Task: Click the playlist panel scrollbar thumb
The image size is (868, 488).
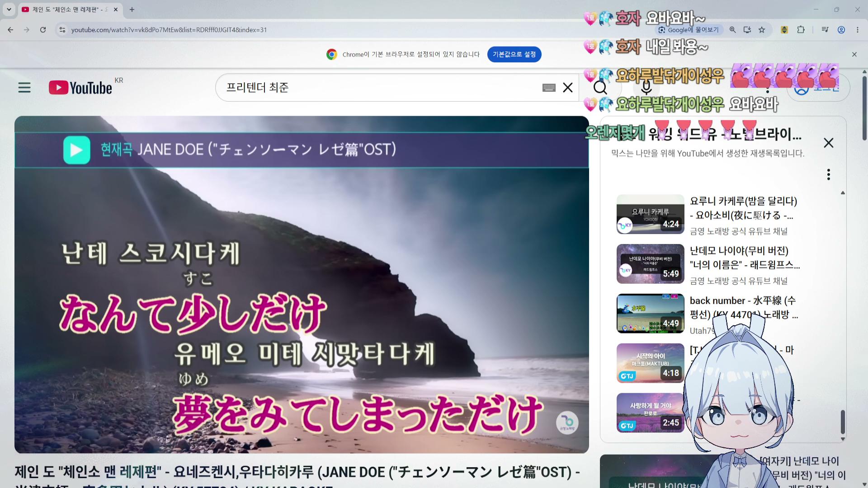Action: pos(843,422)
